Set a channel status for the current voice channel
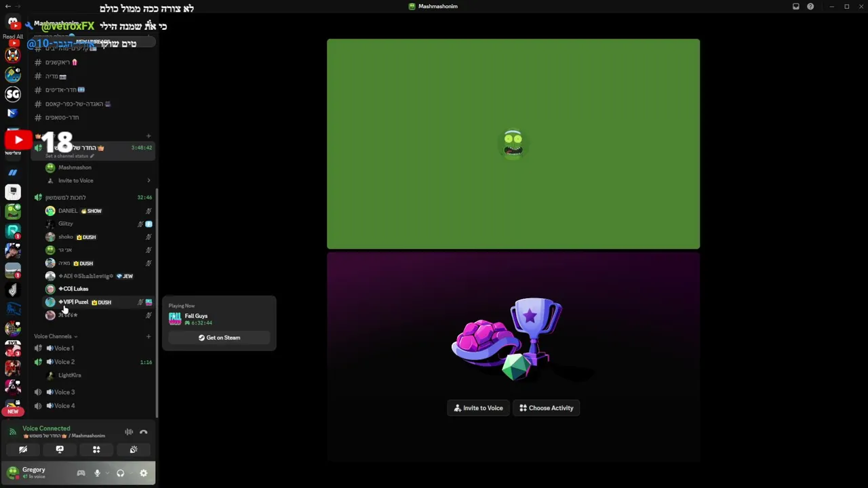 click(70, 156)
